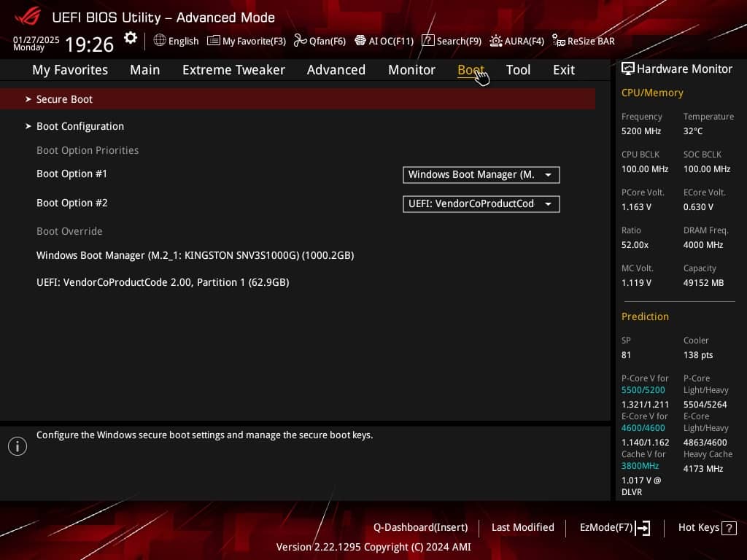Go to the Exit tab
Viewport: 747px width, 560px height.
coord(564,70)
